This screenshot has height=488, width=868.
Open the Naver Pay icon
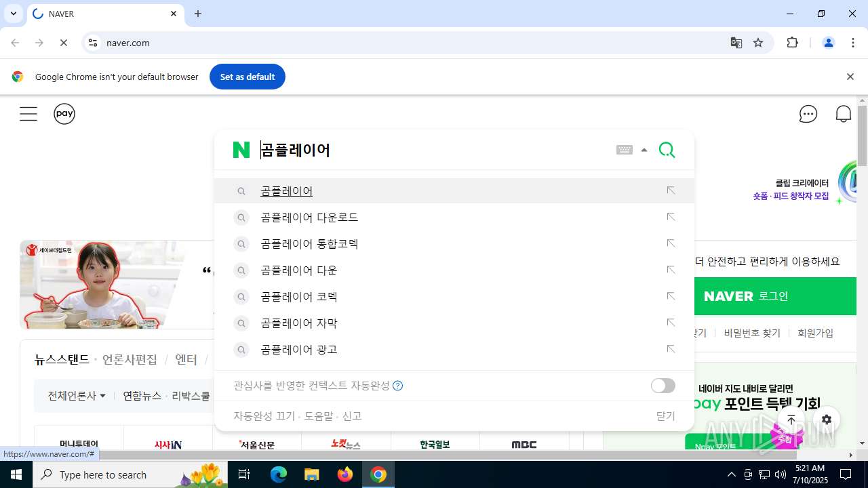[x=64, y=114]
